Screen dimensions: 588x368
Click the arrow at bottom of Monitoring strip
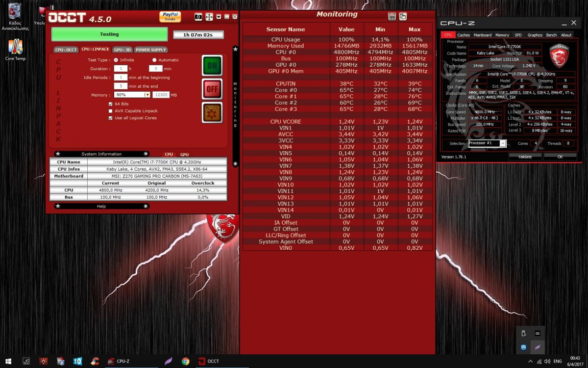pos(235,164)
